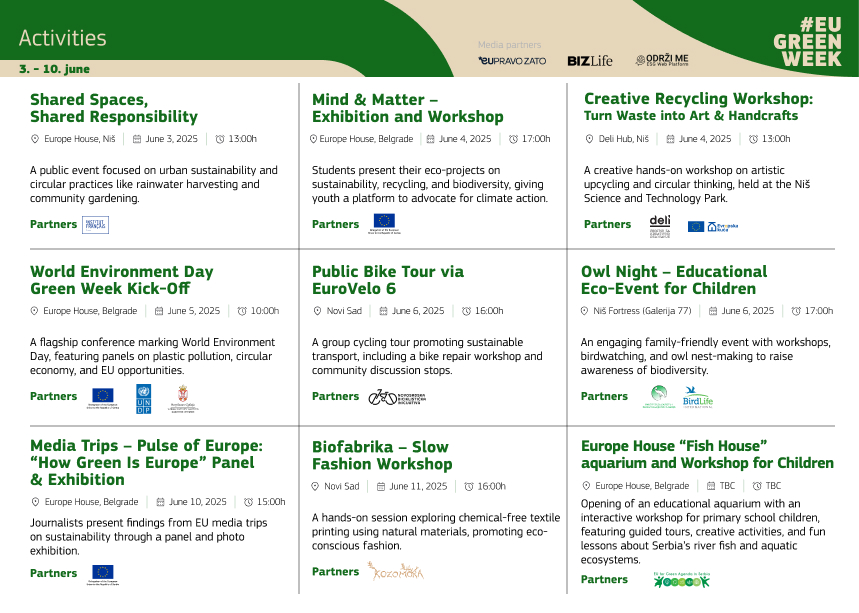Click the 'June 6, 2025' date under Owl Night

[x=748, y=311]
